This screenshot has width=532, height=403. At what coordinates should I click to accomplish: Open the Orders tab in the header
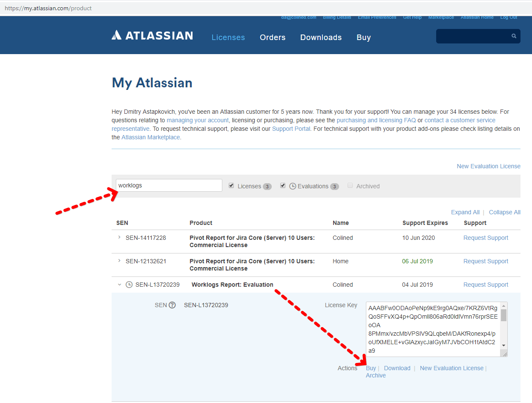pos(273,37)
